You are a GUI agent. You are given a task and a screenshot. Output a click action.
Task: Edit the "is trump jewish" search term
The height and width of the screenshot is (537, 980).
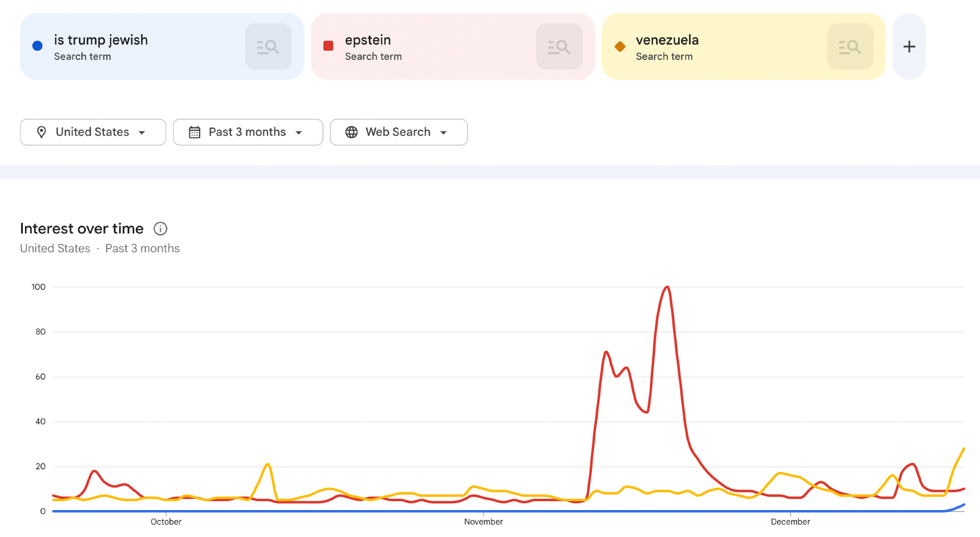click(100, 40)
